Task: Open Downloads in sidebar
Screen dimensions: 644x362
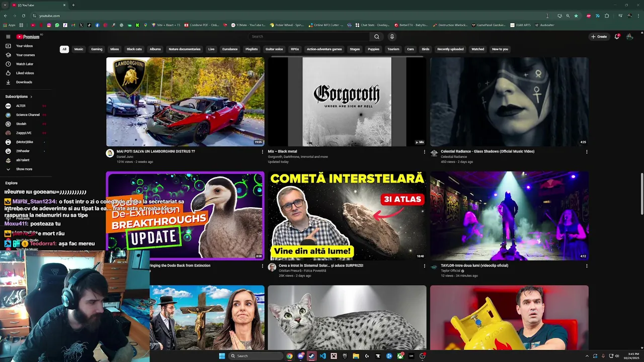Action: click(25, 82)
